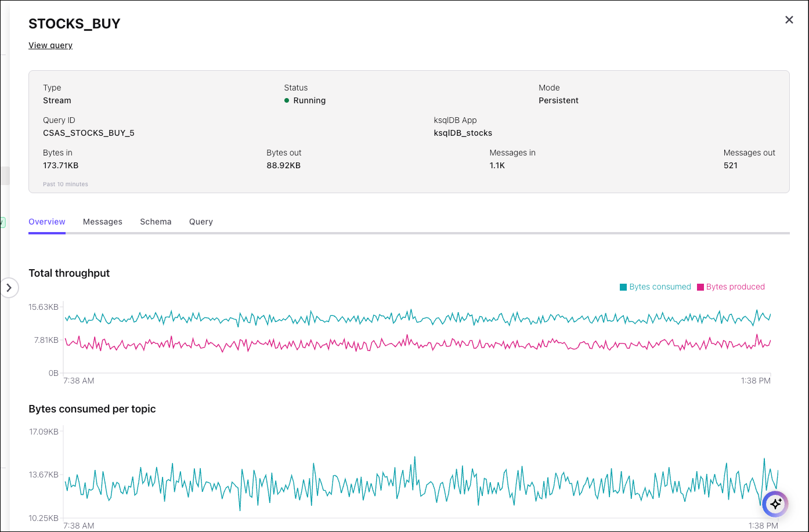Click the Bytes consumed per topic heading
Viewport: 809px width, 532px height.
coord(92,409)
